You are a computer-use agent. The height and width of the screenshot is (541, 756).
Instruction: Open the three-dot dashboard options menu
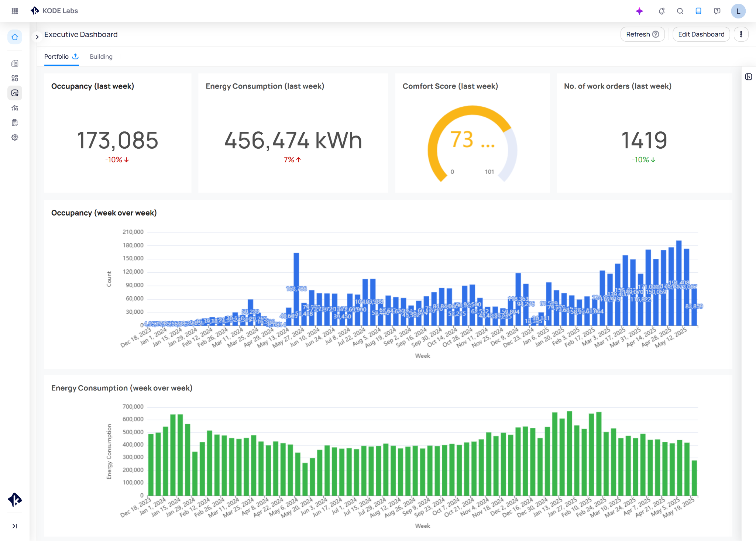(741, 34)
